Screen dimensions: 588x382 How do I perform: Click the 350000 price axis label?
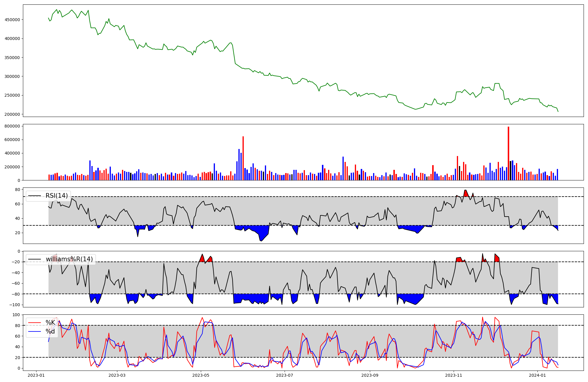coord(12,58)
